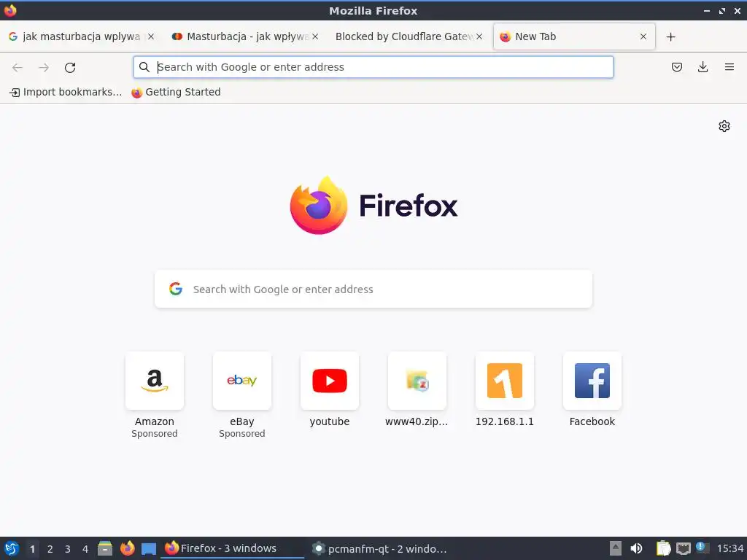Viewport: 747px width, 560px height.
Task: Launch file manager from taskbar quick launch
Action: point(105,548)
